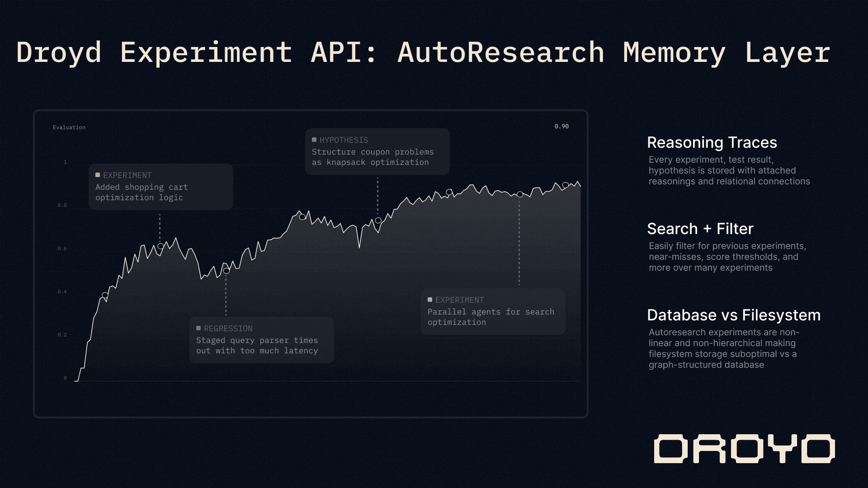Click the REGRESSION staged query parser card

[262, 340]
